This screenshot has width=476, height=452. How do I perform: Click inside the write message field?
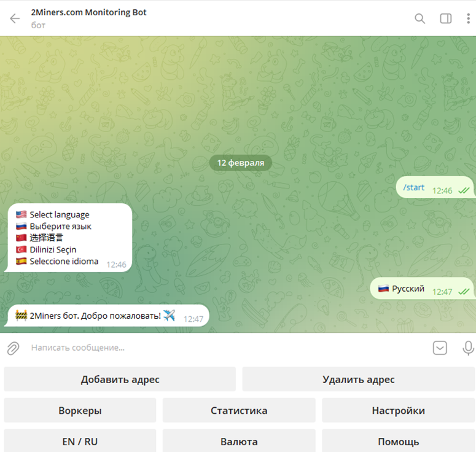[x=228, y=348]
